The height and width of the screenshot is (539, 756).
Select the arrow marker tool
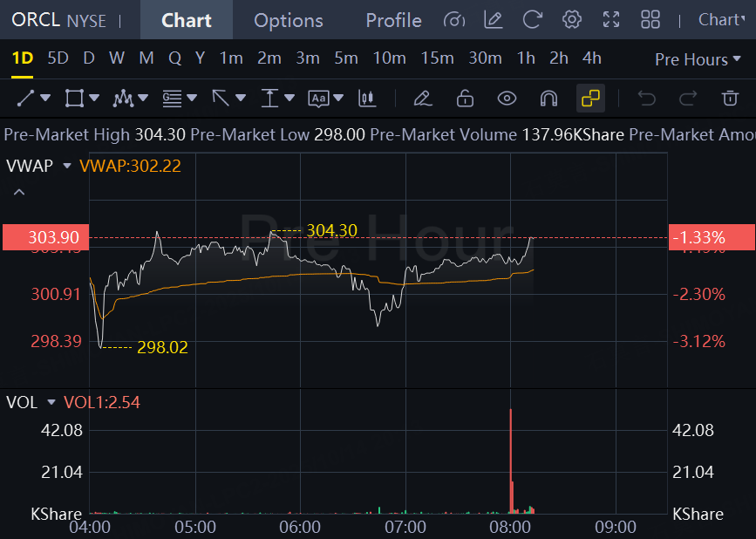pos(221,99)
